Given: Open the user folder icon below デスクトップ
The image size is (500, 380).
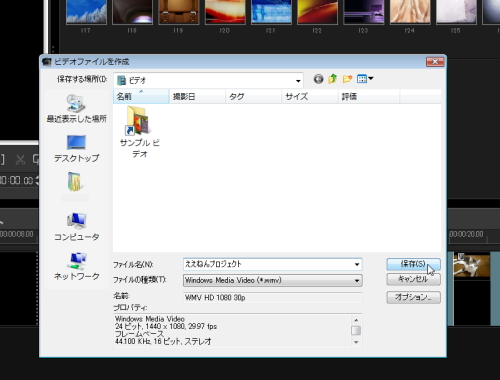Looking at the screenshot, I should click(75, 182).
